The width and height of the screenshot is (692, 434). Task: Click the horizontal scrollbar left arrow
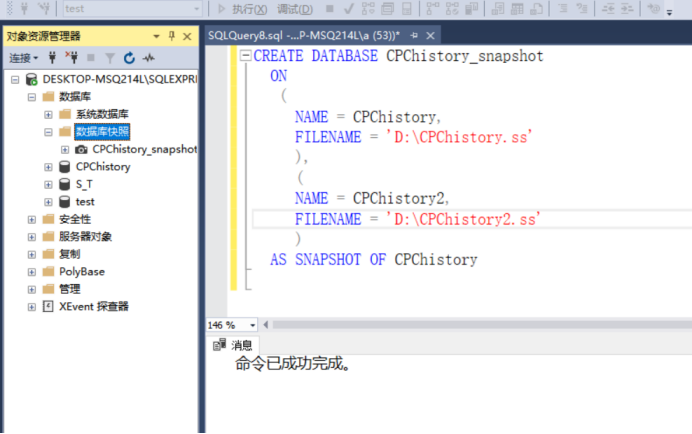coord(266,325)
